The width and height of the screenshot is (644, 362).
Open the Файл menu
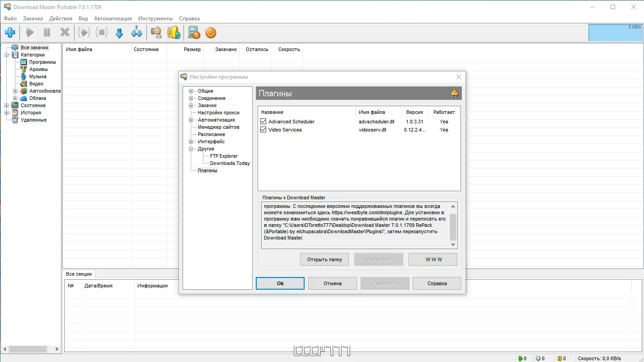tap(10, 19)
